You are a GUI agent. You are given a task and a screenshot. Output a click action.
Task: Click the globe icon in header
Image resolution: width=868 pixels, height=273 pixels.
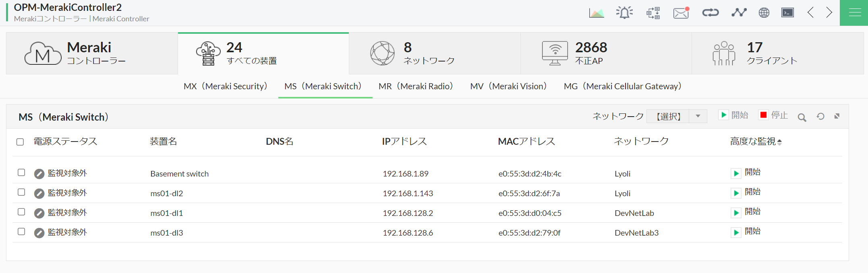(x=764, y=13)
